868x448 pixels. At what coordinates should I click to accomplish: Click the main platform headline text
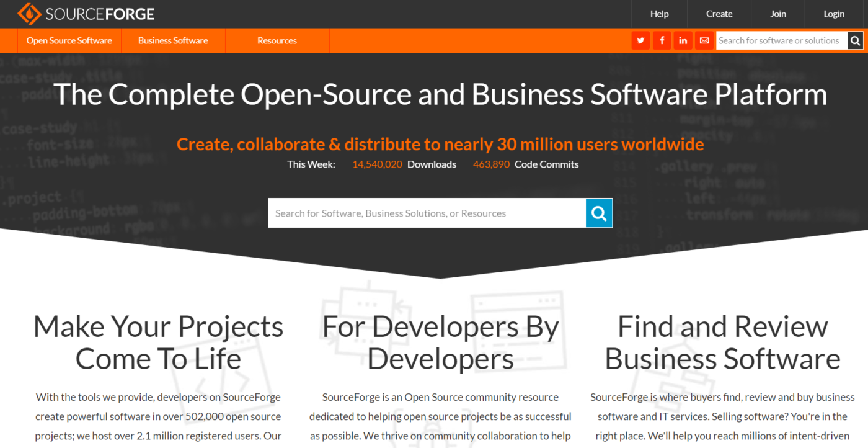440,94
